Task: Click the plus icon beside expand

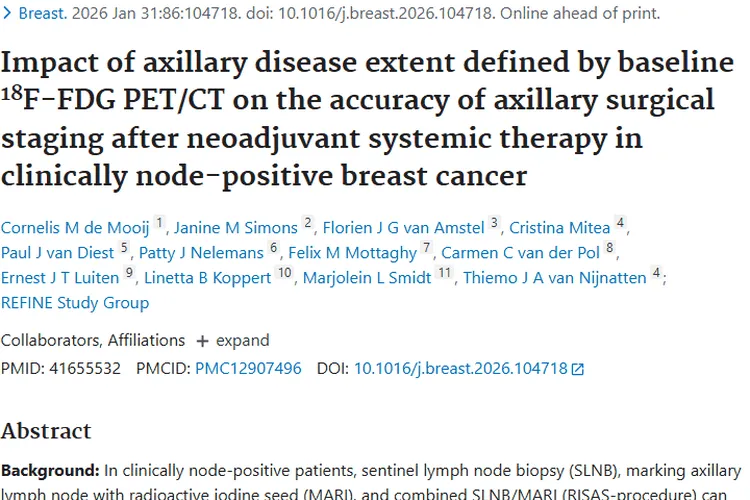Action: [203, 340]
